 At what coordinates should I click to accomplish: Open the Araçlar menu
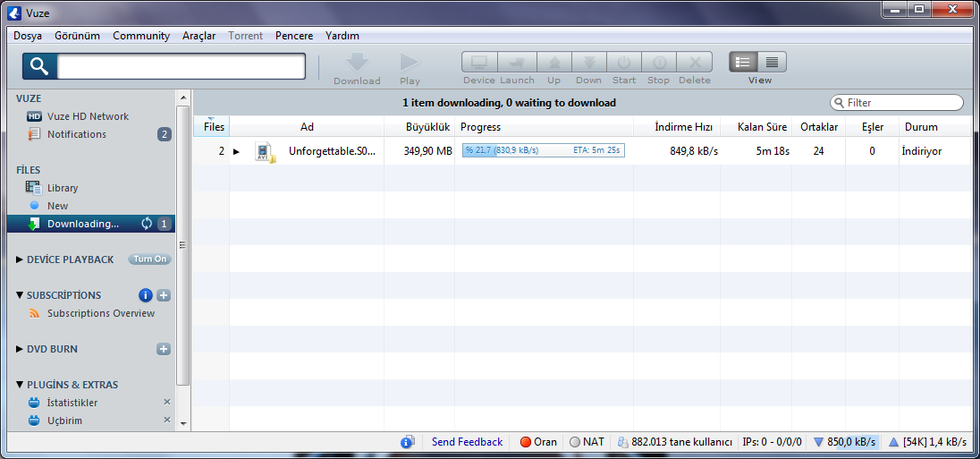click(199, 36)
